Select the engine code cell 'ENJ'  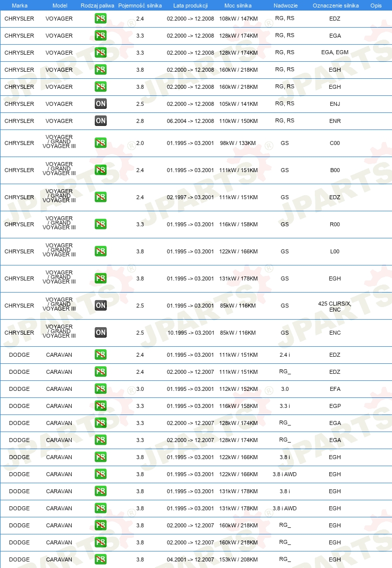pos(335,104)
